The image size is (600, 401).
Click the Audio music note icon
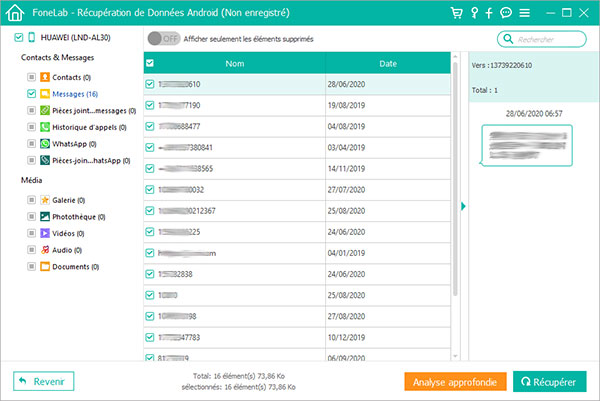[x=45, y=249]
